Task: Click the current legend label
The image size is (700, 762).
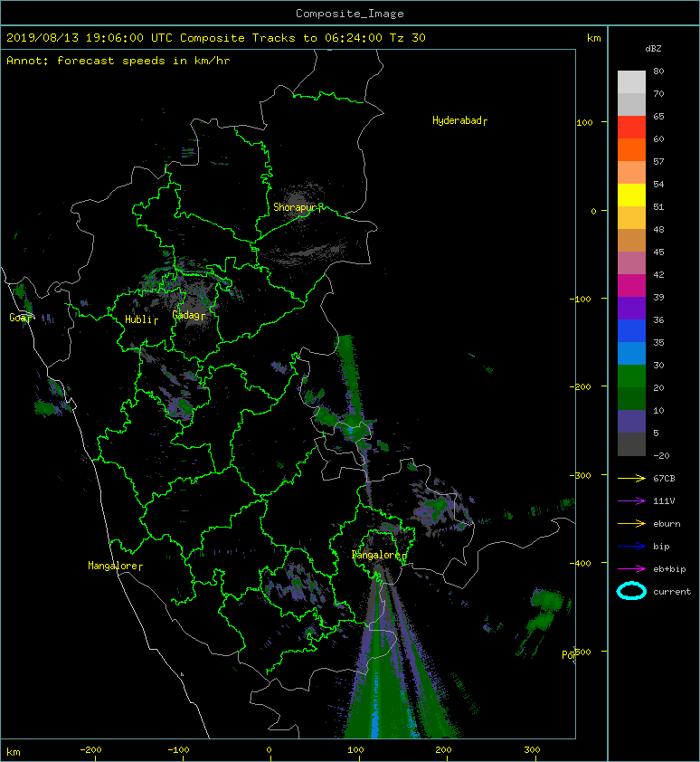Action: point(672,592)
